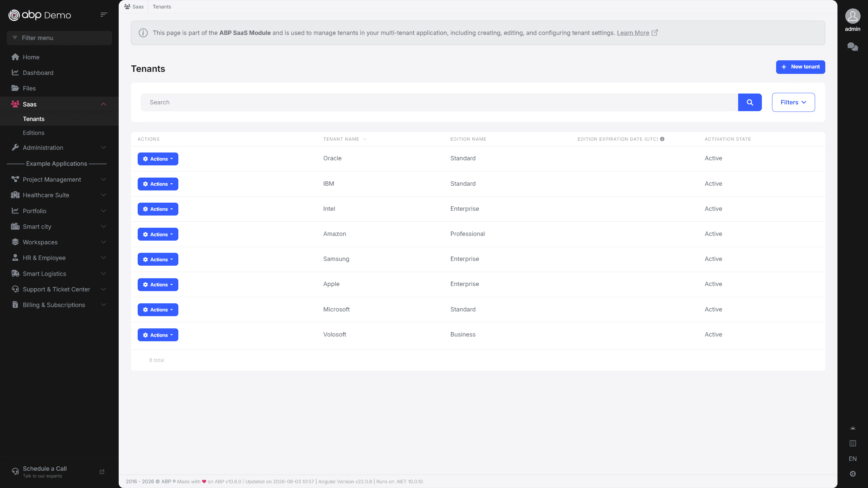Click the Smart city buildings icon
868x488 pixels.
[15, 226]
